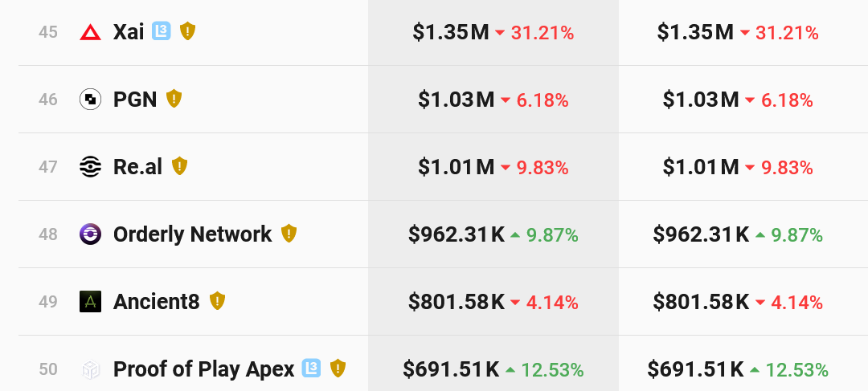Click the Proof of Play Apex warning shield
This screenshot has width=868, height=391.
[338, 369]
